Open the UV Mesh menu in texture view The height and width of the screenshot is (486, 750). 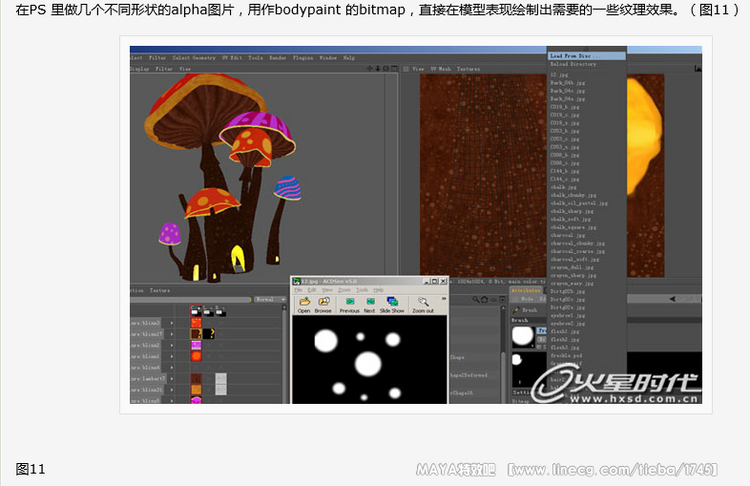click(441, 69)
